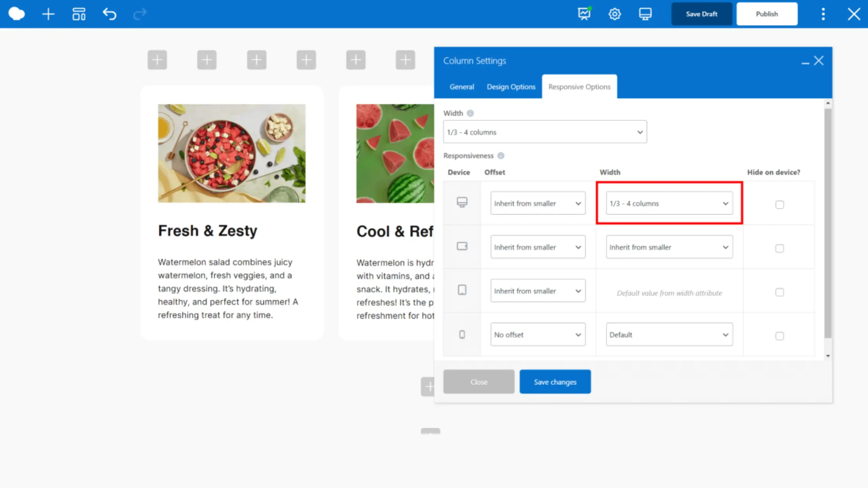Toggle Hide on device for portrait tablet row
This screenshot has height=488, width=868.
[780, 292]
